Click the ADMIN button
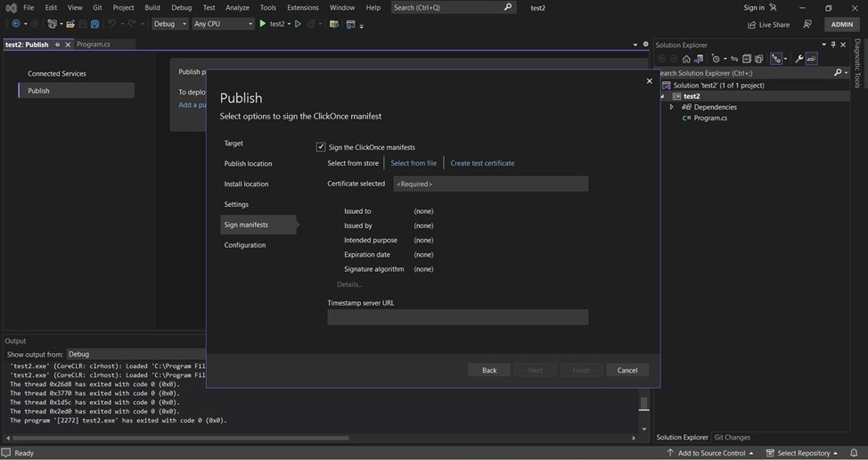The height and width of the screenshot is (460, 868). [x=841, y=24]
